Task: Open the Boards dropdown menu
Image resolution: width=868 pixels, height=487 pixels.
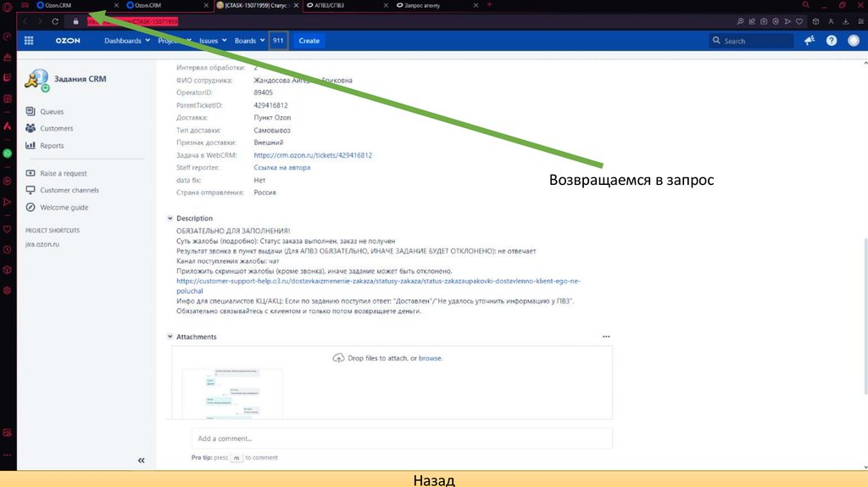Action: pos(249,41)
